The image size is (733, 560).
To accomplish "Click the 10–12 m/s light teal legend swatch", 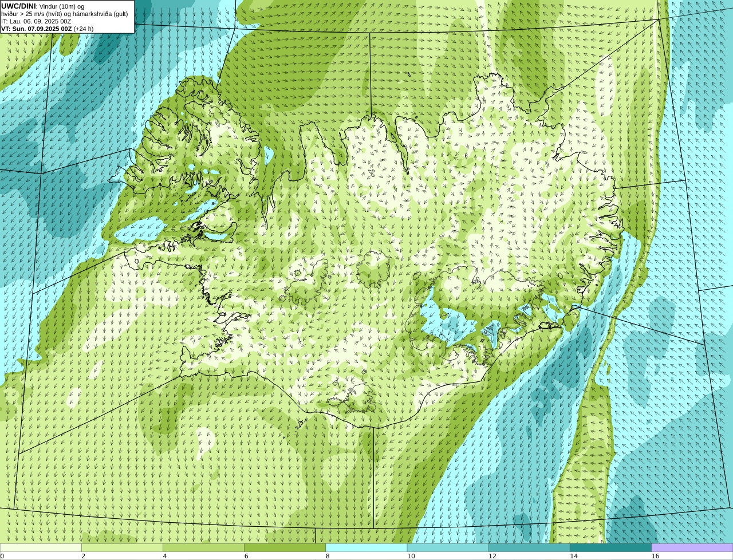I will [x=448, y=547].
